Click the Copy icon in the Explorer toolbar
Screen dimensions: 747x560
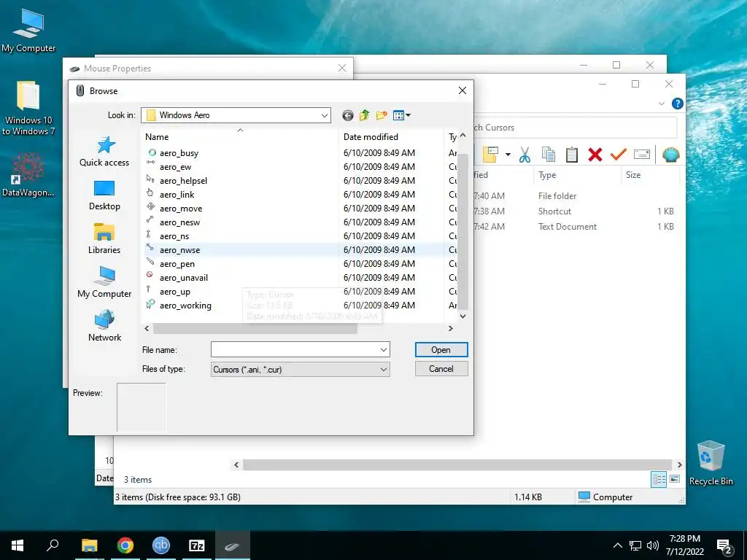(x=549, y=155)
